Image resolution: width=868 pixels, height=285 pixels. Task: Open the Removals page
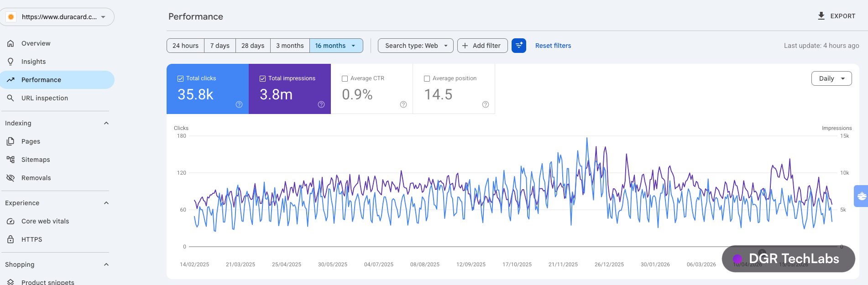(x=57, y=178)
